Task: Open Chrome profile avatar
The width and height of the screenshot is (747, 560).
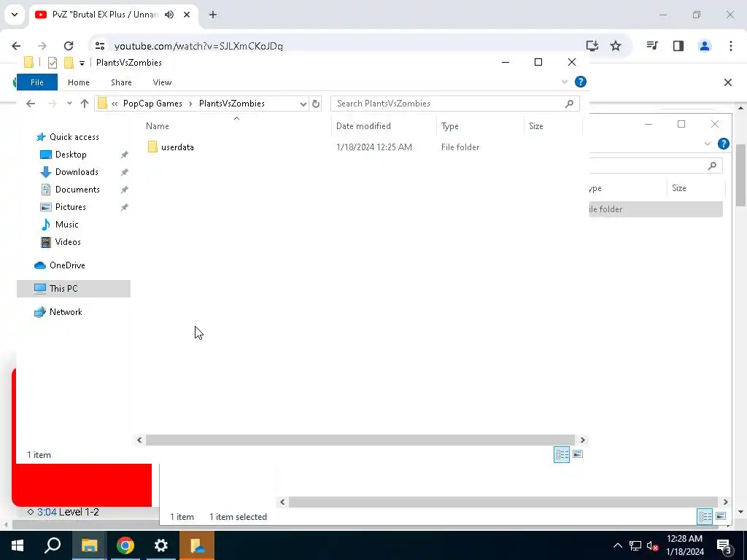Action: [x=705, y=46]
